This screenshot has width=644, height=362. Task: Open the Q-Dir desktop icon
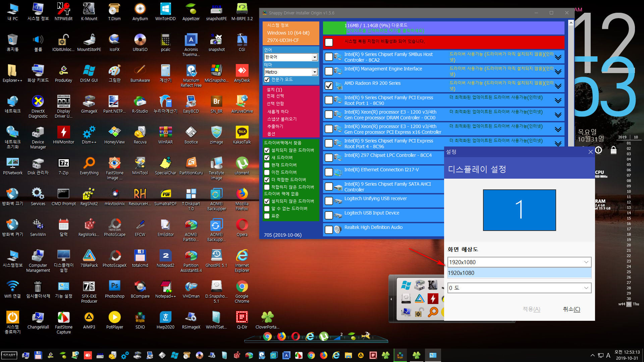click(242, 320)
